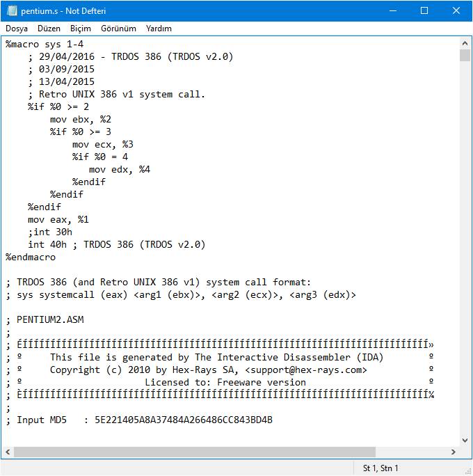Screen dimensions: 473x476
Task: Open the Biçim menu
Action: (81, 29)
